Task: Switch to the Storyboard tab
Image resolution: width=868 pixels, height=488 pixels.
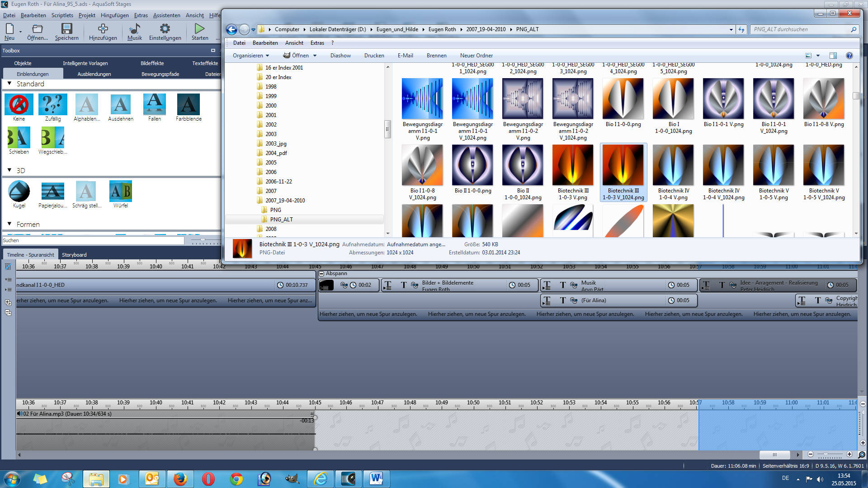Action: pyautogui.click(x=74, y=255)
